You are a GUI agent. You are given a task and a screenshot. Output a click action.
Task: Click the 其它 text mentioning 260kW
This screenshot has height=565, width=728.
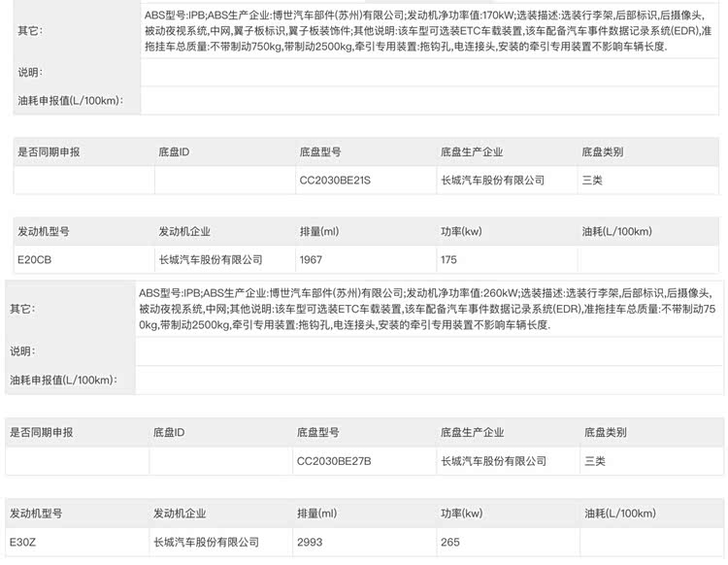(427, 309)
